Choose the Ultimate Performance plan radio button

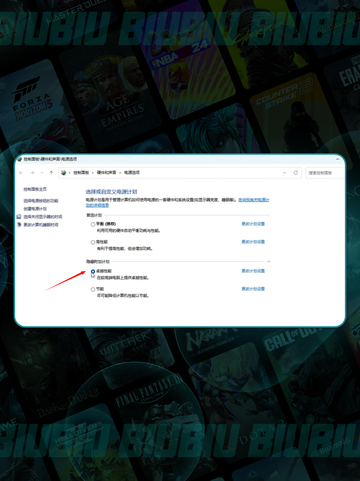(x=93, y=271)
